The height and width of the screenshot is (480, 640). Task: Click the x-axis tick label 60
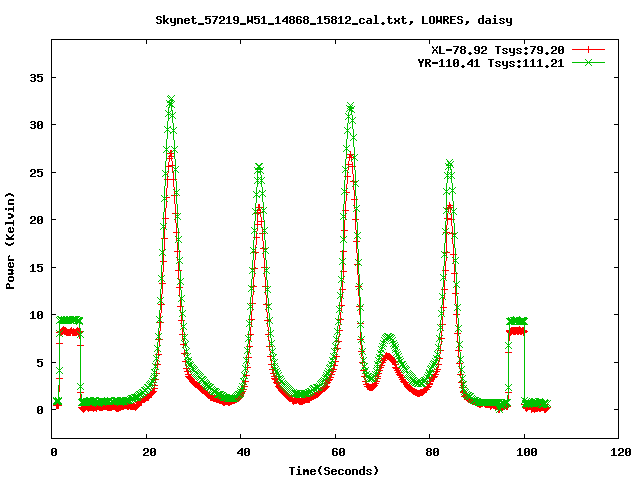pyautogui.click(x=338, y=452)
